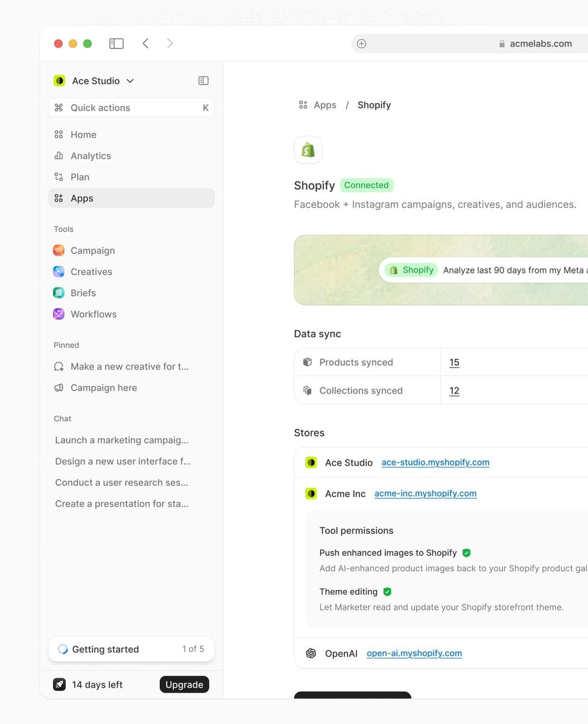The width and height of the screenshot is (588, 724).
Task: Select Apps in the sidebar
Action: [131, 198]
